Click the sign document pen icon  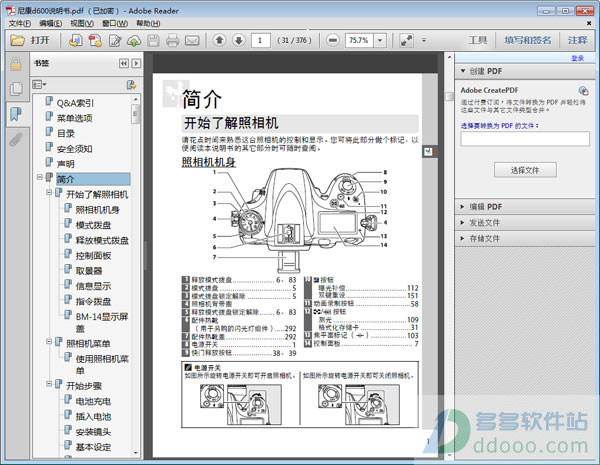point(115,40)
